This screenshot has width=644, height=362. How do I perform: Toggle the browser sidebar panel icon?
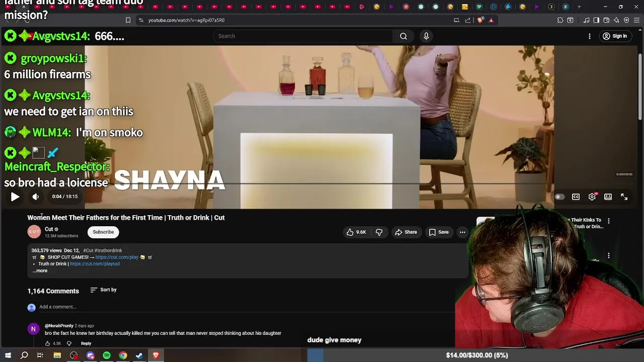click(x=596, y=20)
